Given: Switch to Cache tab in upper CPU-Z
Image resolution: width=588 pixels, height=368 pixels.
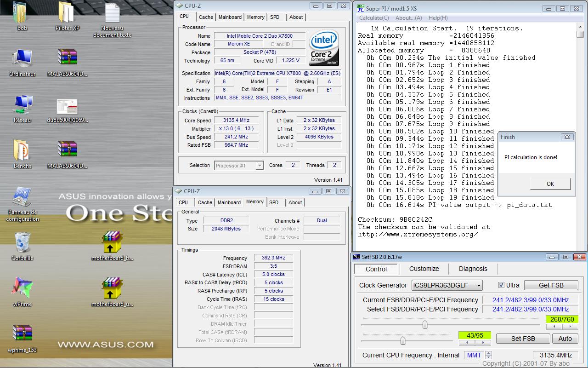Looking at the screenshot, I should [x=206, y=17].
